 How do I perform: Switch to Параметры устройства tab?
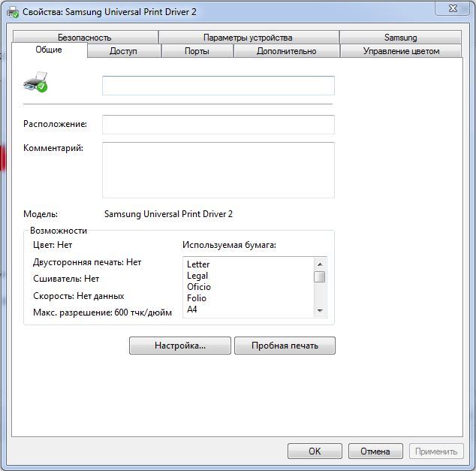click(x=248, y=37)
